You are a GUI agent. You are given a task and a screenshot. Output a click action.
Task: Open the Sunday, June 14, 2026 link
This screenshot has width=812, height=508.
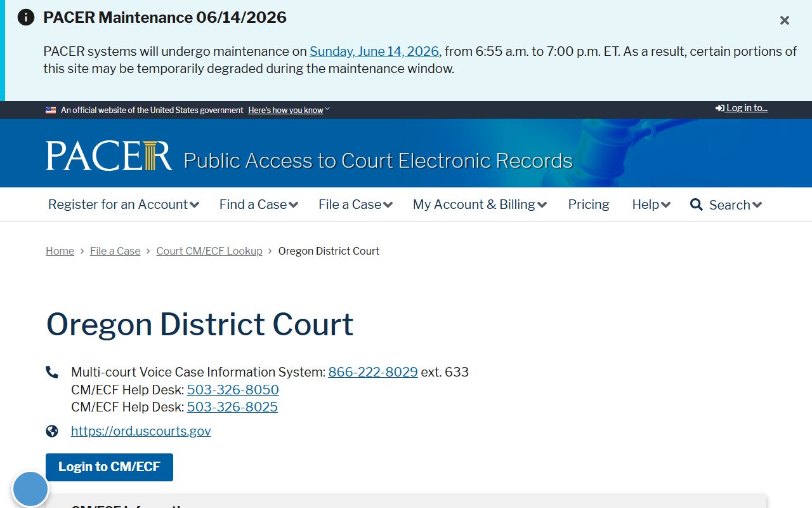point(374,51)
